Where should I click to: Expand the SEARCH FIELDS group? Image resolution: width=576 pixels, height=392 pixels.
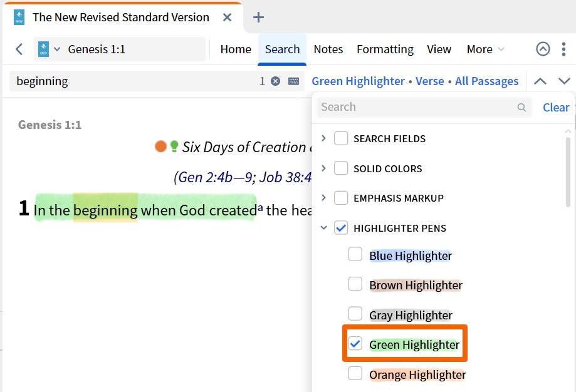coord(323,138)
